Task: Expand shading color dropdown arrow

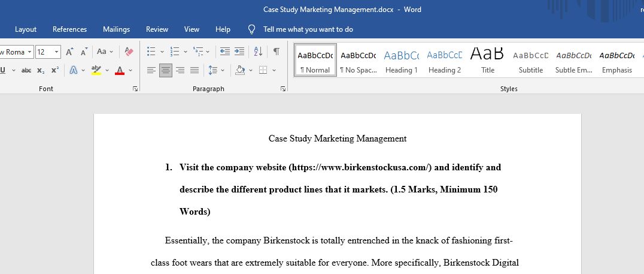Action: point(251,70)
